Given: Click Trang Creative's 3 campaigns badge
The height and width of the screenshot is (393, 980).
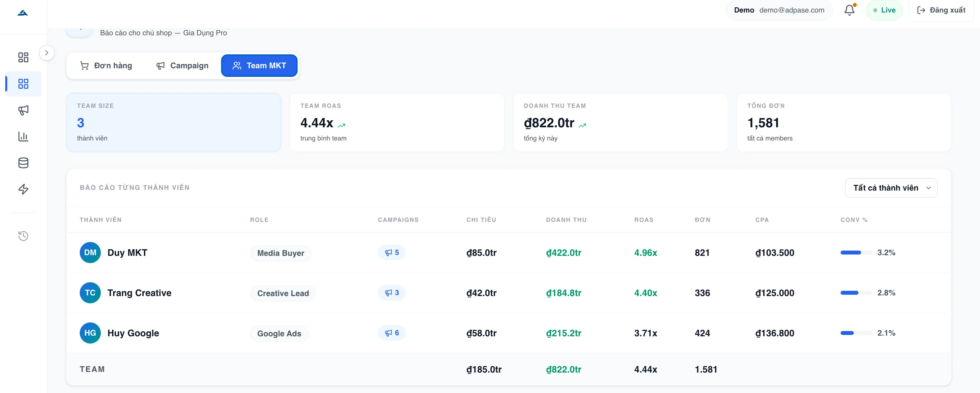Looking at the screenshot, I should tap(391, 293).
